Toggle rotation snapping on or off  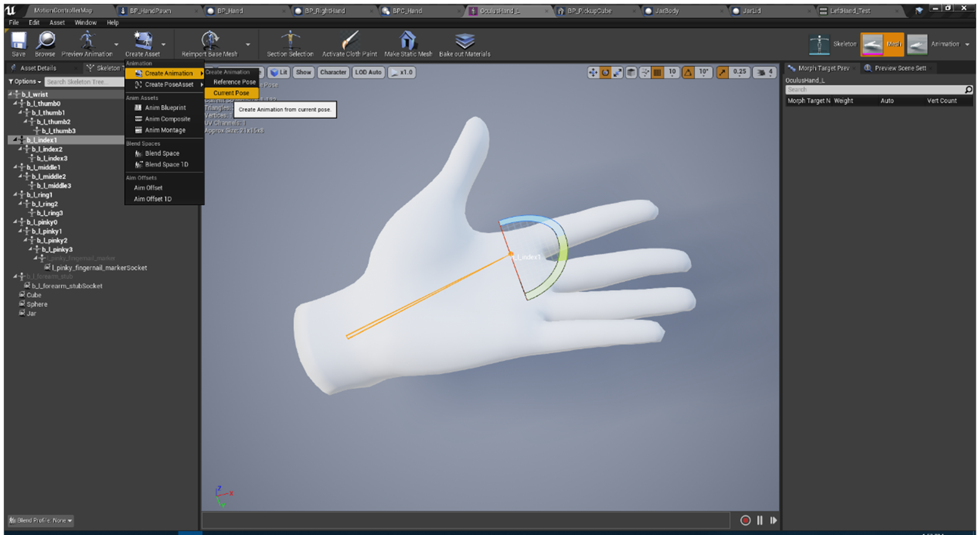click(x=688, y=72)
